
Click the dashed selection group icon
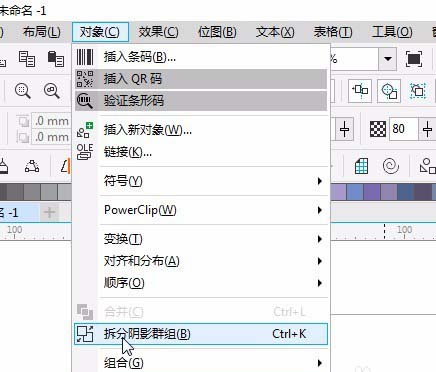[418, 90]
